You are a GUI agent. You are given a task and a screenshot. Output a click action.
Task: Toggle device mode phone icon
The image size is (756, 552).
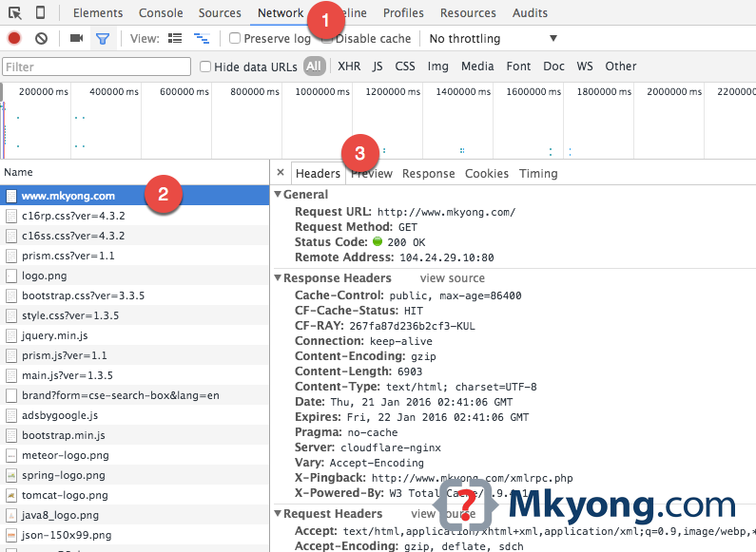(41, 12)
